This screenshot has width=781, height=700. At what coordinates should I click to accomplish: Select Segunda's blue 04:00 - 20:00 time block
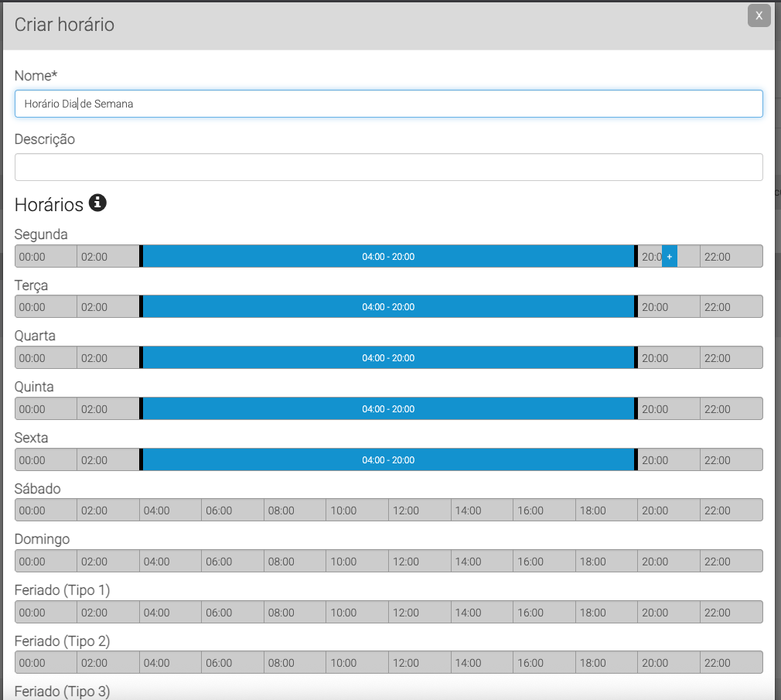(x=388, y=256)
